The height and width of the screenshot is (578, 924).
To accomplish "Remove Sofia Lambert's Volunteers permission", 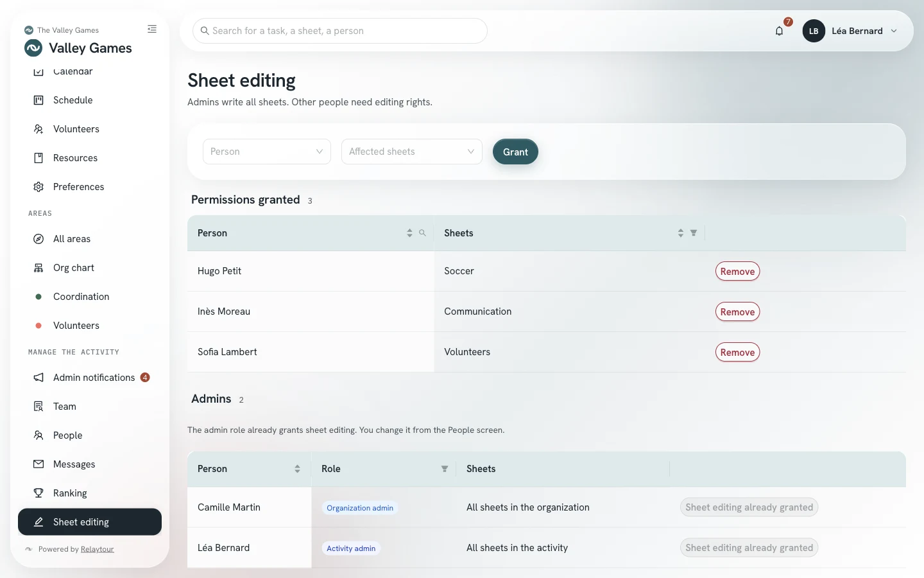I will (737, 353).
